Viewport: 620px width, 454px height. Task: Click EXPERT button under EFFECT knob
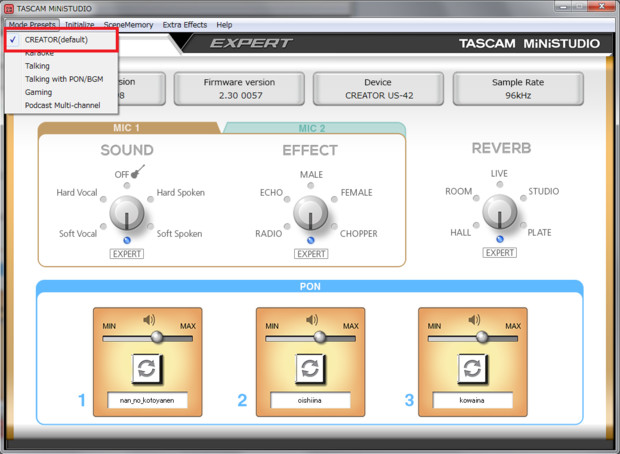(x=311, y=253)
